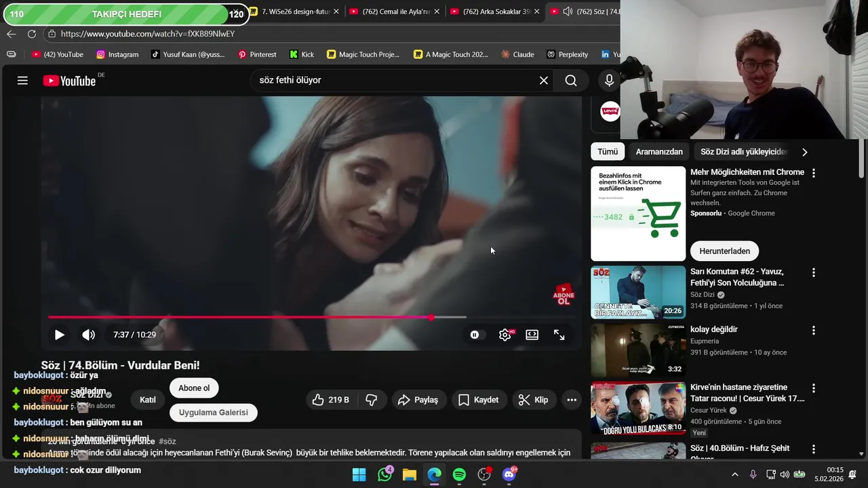
Task: Join the channel with Katıl
Action: pos(148,400)
